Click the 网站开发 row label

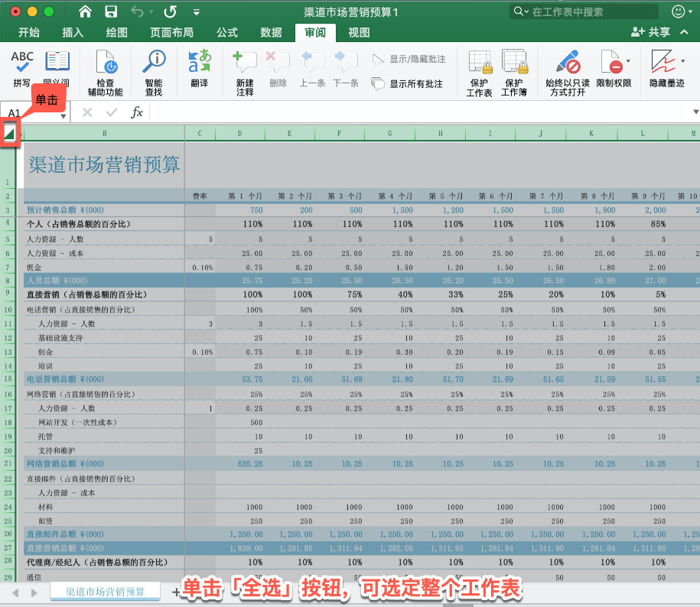pos(104,422)
